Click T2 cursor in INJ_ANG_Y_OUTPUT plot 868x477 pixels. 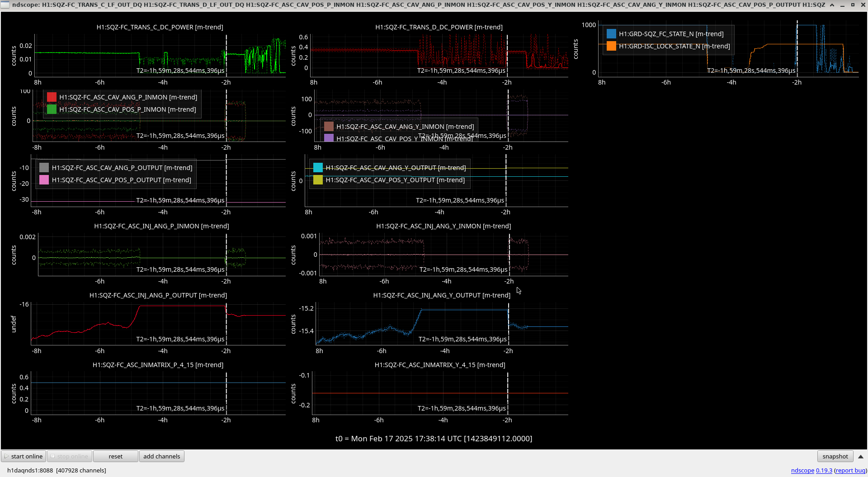[508, 323]
